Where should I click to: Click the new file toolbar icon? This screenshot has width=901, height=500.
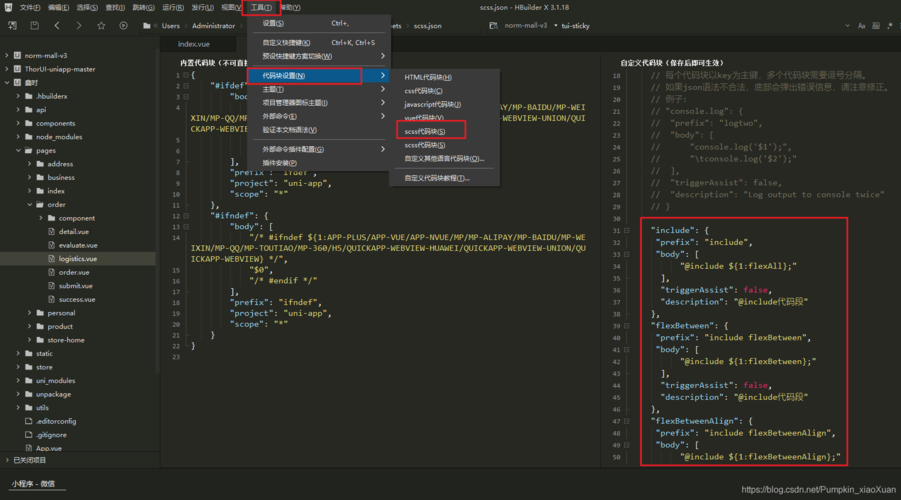coord(13,25)
